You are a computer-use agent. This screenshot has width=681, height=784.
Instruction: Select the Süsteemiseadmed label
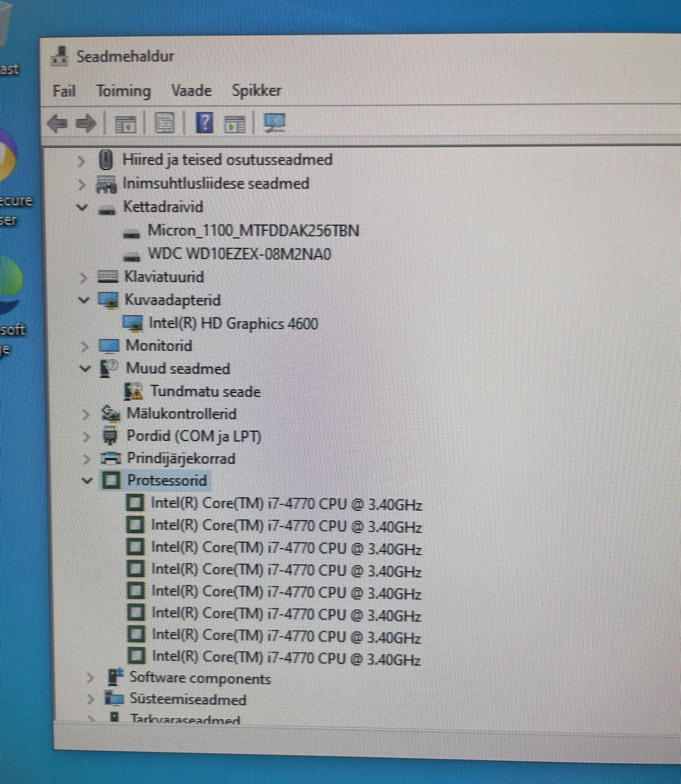(188, 699)
